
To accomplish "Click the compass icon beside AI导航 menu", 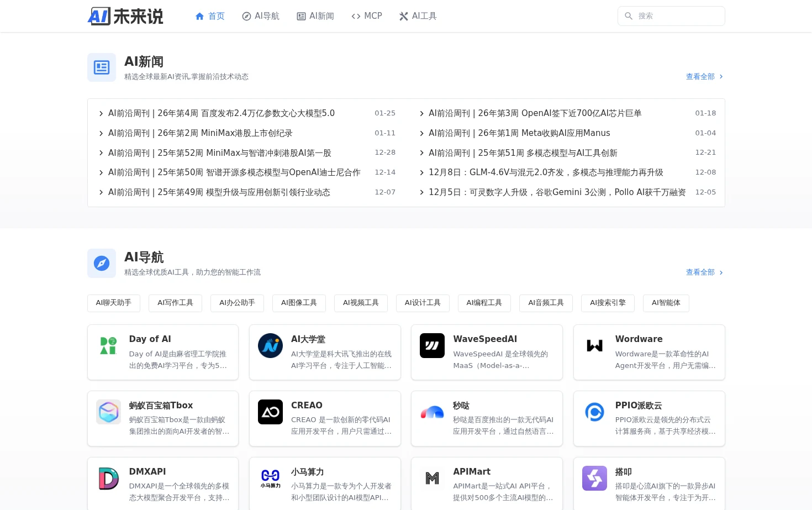I will tap(247, 17).
